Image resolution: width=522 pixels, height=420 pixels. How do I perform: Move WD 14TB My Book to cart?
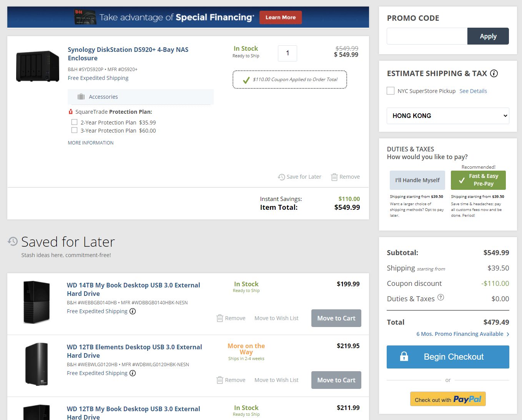pyautogui.click(x=336, y=318)
